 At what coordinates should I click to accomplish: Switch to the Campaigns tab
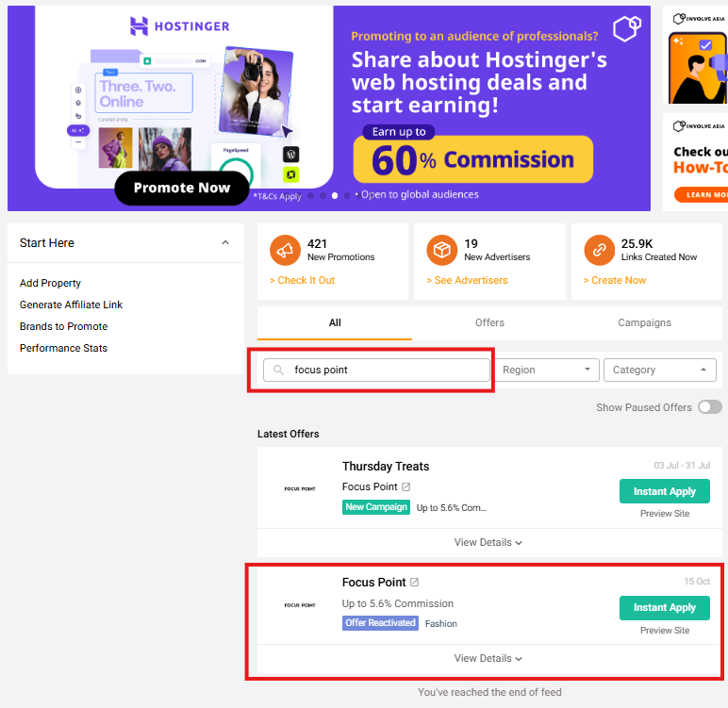point(644,322)
